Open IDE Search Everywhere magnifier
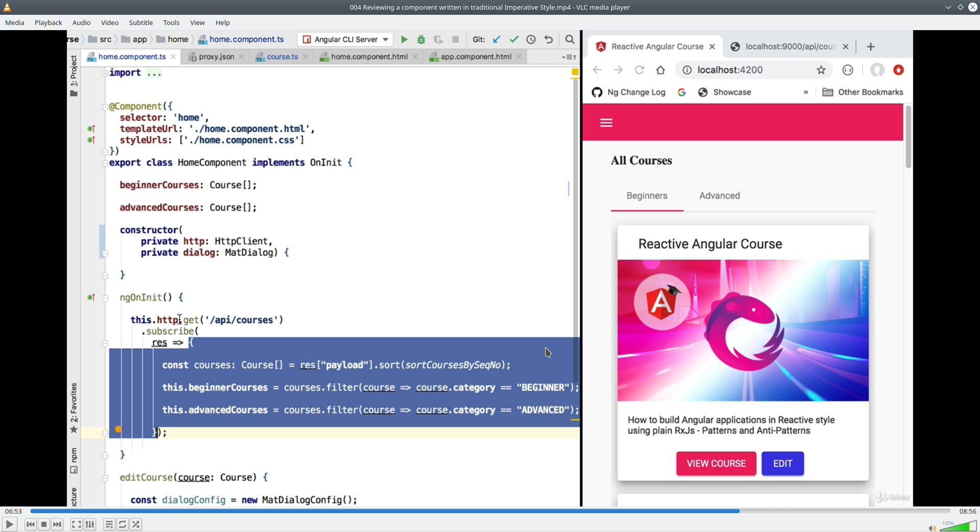The height and width of the screenshot is (532, 980). (570, 39)
